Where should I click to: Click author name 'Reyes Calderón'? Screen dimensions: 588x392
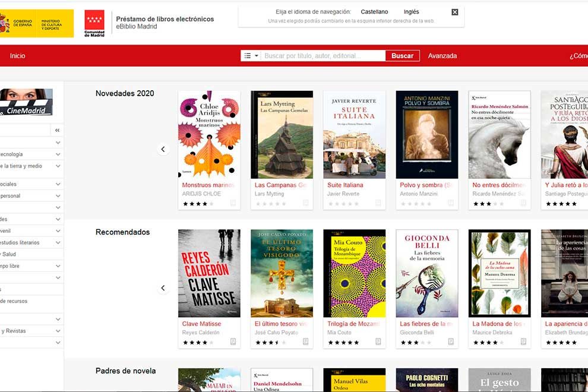201,333
